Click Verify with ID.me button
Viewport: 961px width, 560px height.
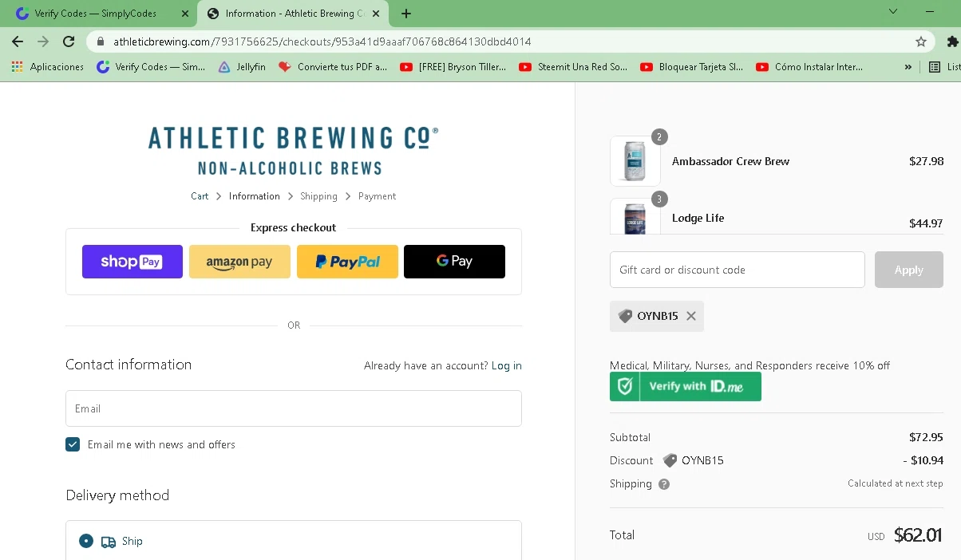686,387
